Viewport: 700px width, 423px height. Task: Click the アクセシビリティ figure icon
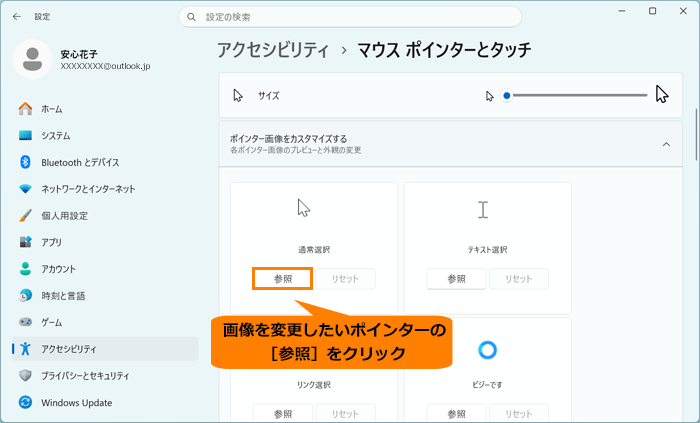pyautogui.click(x=25, y=348)
